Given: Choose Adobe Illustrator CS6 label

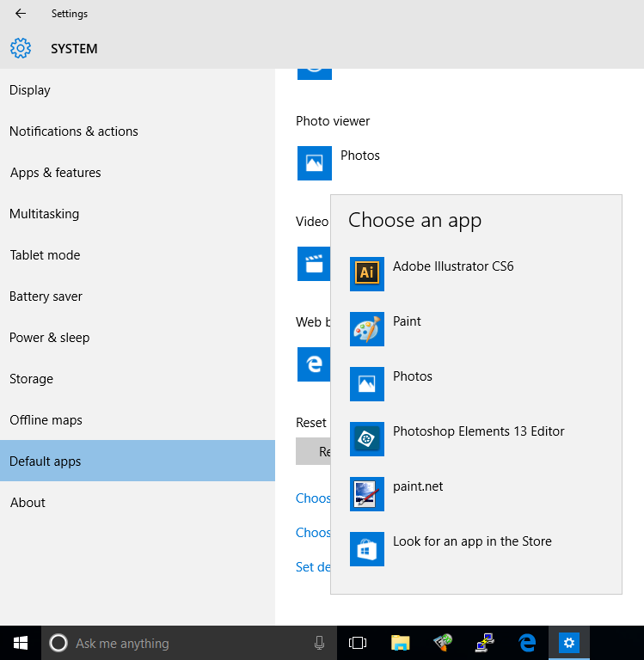Looking at the screenshot, I should 453,266.
